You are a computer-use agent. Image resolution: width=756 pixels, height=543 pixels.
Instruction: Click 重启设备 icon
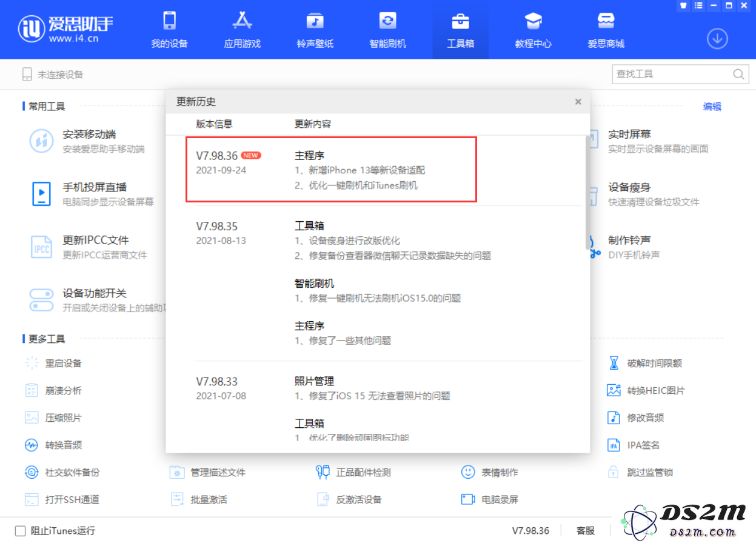coord(32,364)
